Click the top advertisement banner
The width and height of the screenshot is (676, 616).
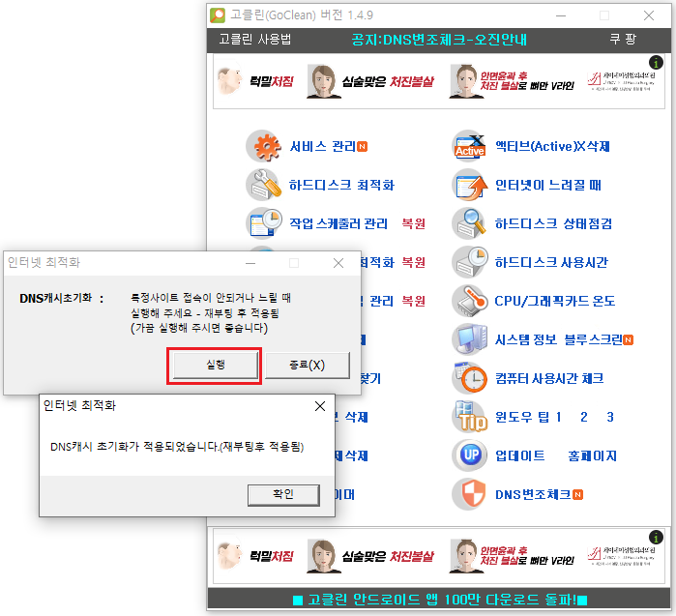(439, 81)
